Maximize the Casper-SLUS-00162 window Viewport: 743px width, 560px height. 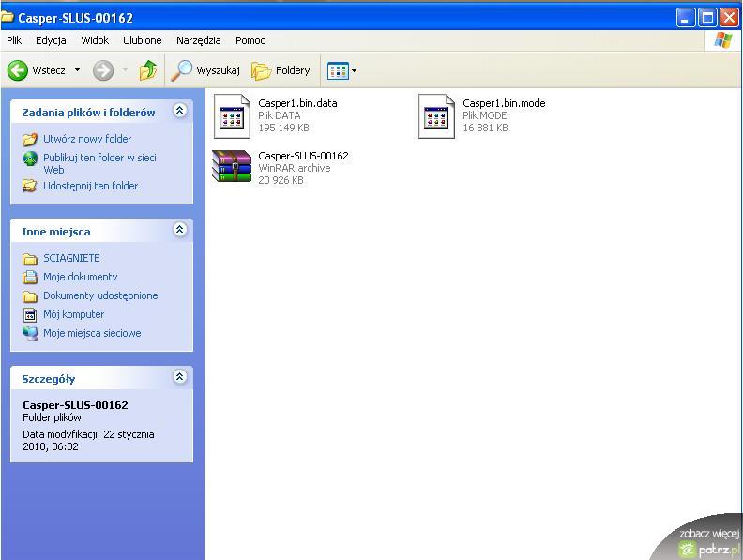(x=707, y=18)
